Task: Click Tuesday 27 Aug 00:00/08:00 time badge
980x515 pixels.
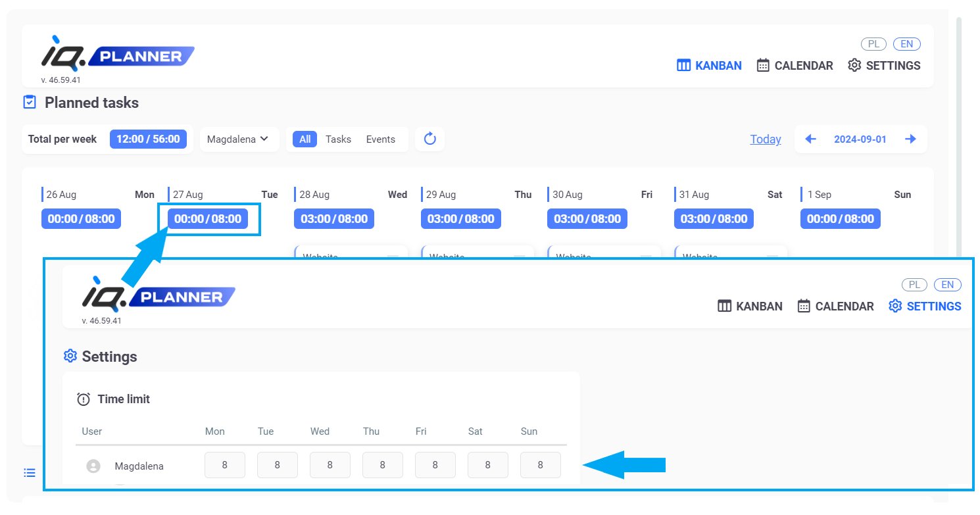Action: click(x=208, y=219)
